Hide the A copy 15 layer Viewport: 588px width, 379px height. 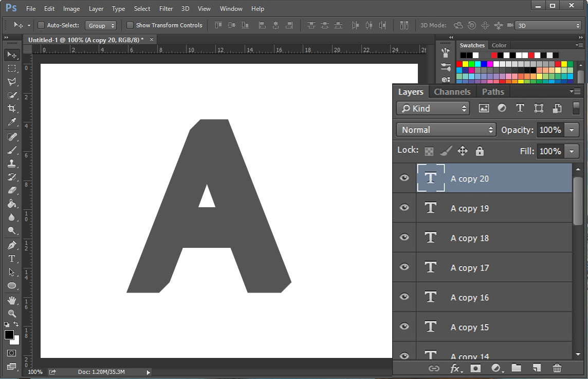[x=404, y=326]
